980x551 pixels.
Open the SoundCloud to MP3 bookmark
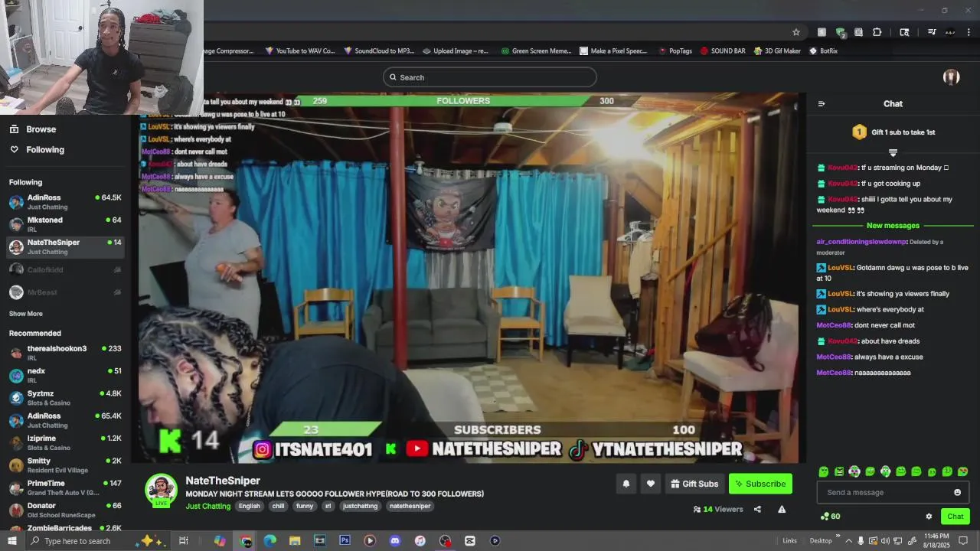click(x=379, y=51)
